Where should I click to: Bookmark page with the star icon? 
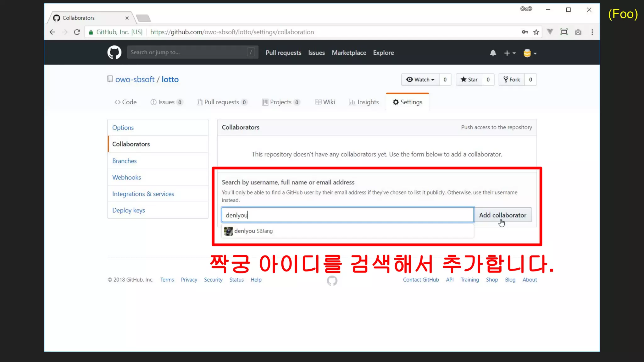coord(536,32)
